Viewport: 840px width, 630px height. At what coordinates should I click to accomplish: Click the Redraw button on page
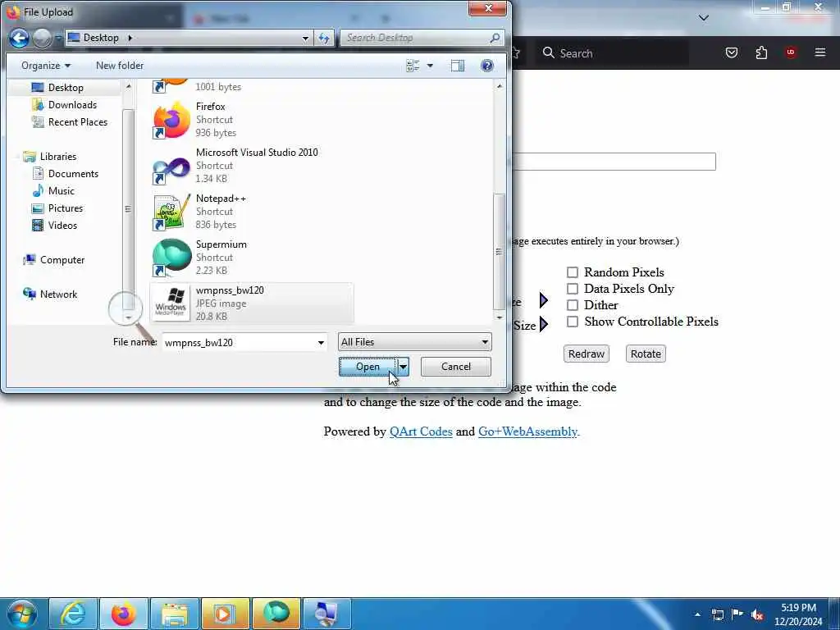pos(586,354)
